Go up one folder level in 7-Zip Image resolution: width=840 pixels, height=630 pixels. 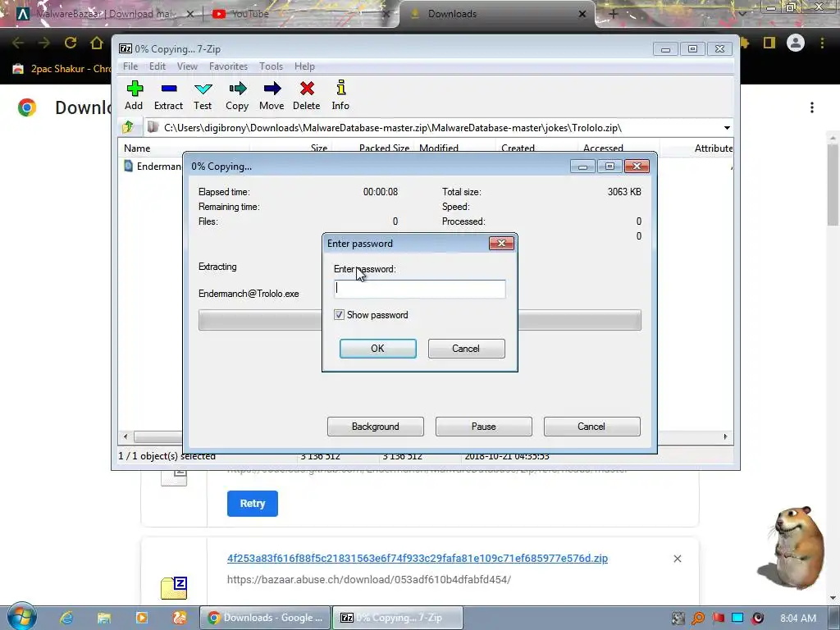tap(127, 127)
